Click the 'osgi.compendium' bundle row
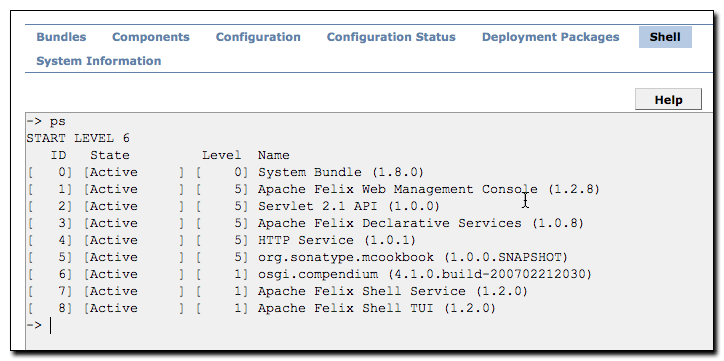This screenshot has width=724, height=361. tap(309, 274)
